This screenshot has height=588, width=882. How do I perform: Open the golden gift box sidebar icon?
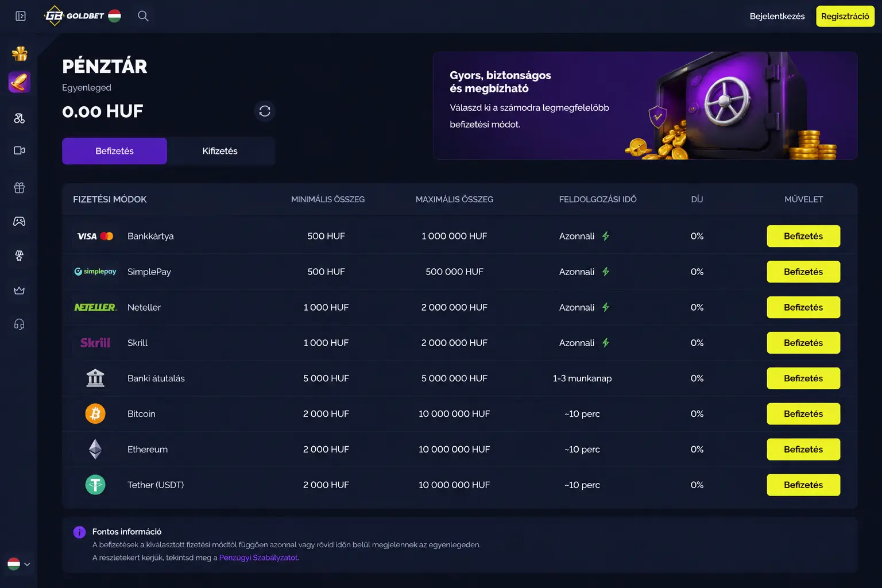pos(20,53)
